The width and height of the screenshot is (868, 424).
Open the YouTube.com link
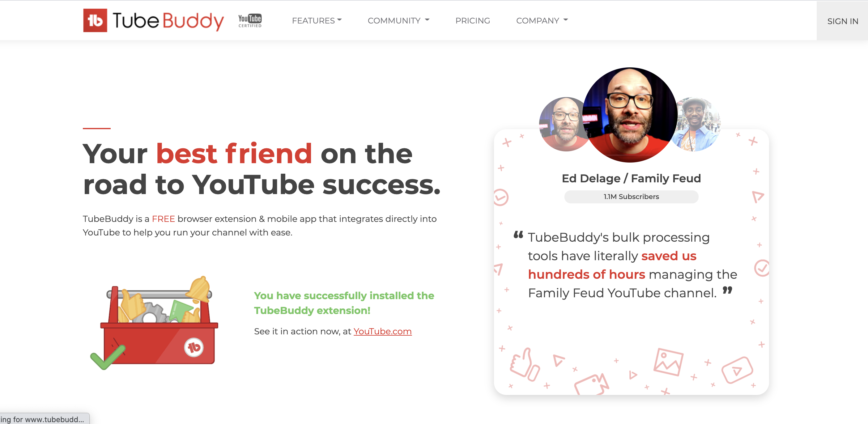pyautogui.click(x=382, y=331)
